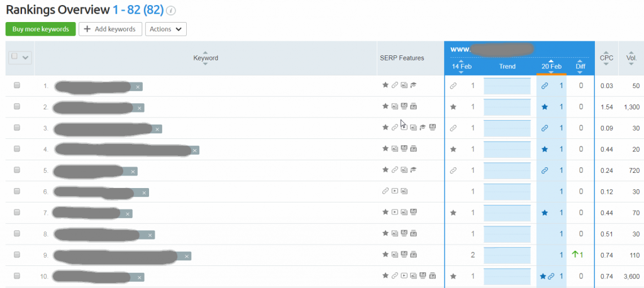The height and width of the screenshot is (288, 644).
Task: Click the blue link icon in row 5's 20 Feb column
Action: [545, 170]
